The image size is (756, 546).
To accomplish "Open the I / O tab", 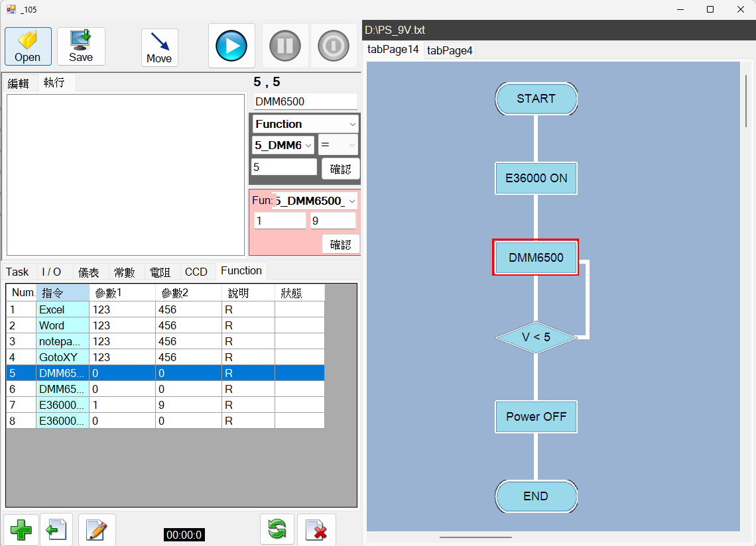I will tap(52, 272).
